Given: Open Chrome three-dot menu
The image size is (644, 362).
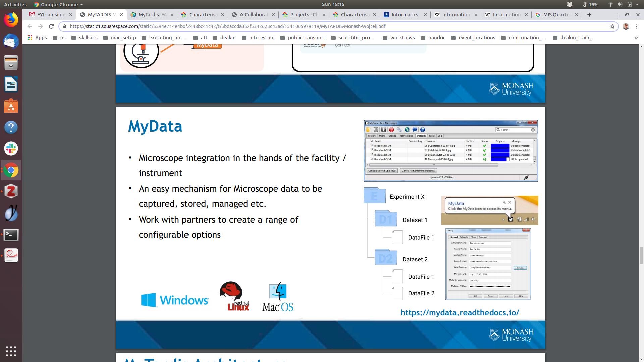Looking at the screenshot, I should [x=637, y=26].
